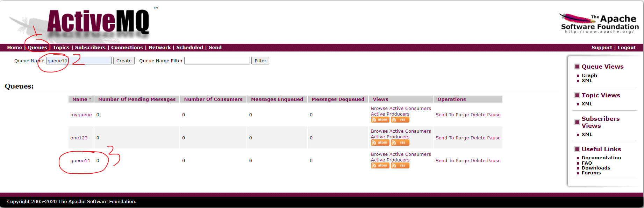This screenshot has width=644, height=208.
Task: Open the Send page in navigation bar
Action: (x=215, y=47)
